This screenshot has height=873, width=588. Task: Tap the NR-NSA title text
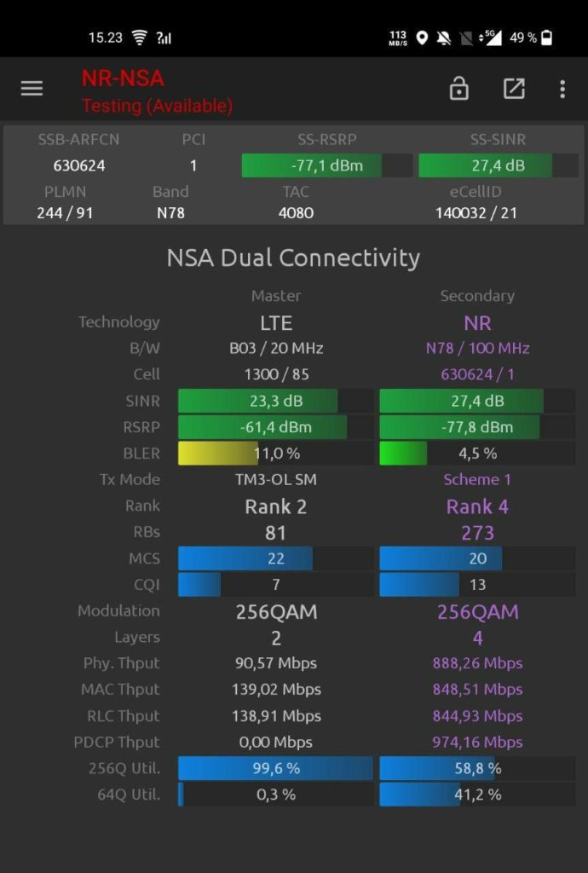tap(123, 78)
